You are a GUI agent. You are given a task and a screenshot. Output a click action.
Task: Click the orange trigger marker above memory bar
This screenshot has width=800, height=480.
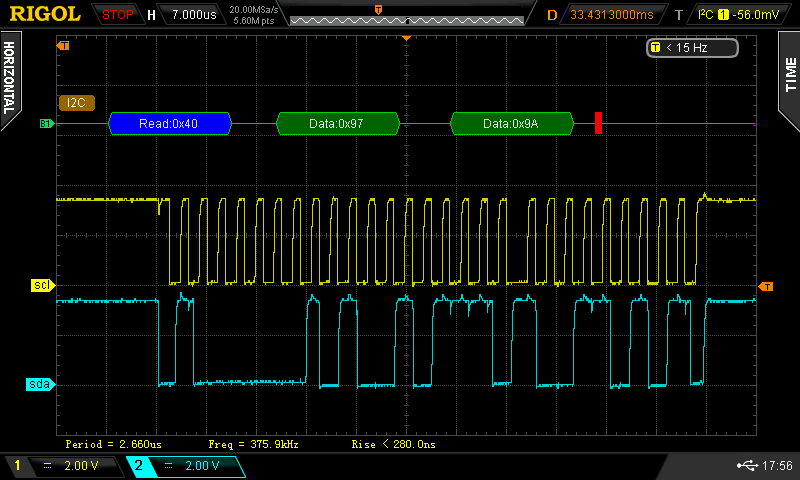coord(378,10)
